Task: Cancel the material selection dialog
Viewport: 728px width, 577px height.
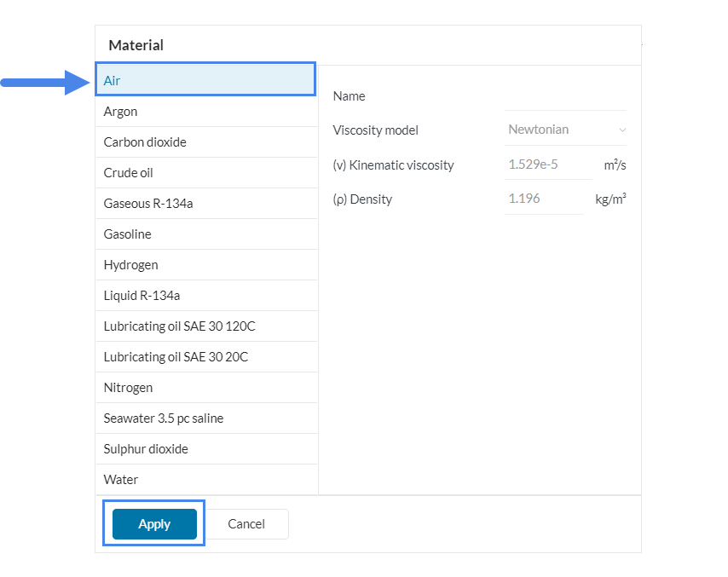Action: [x=246, y=524]
